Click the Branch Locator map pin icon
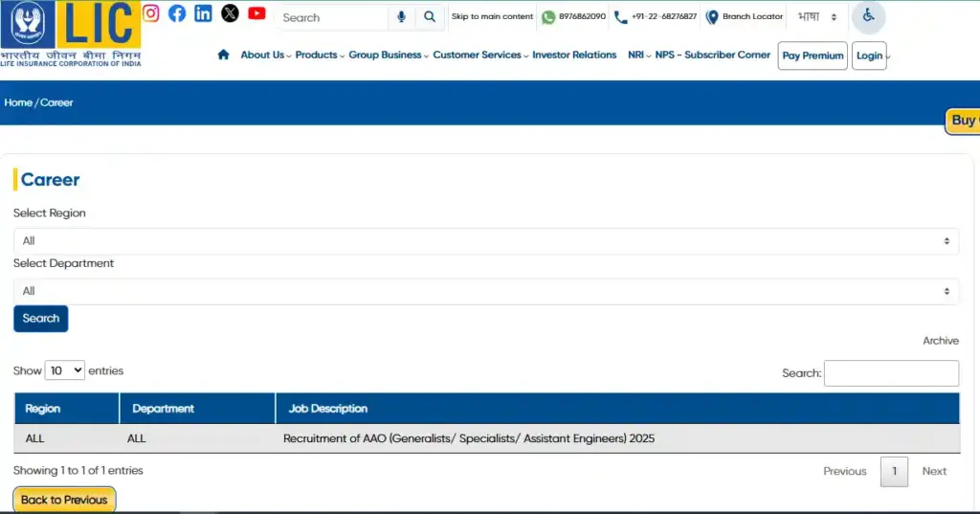 click(x=711, y=17)
